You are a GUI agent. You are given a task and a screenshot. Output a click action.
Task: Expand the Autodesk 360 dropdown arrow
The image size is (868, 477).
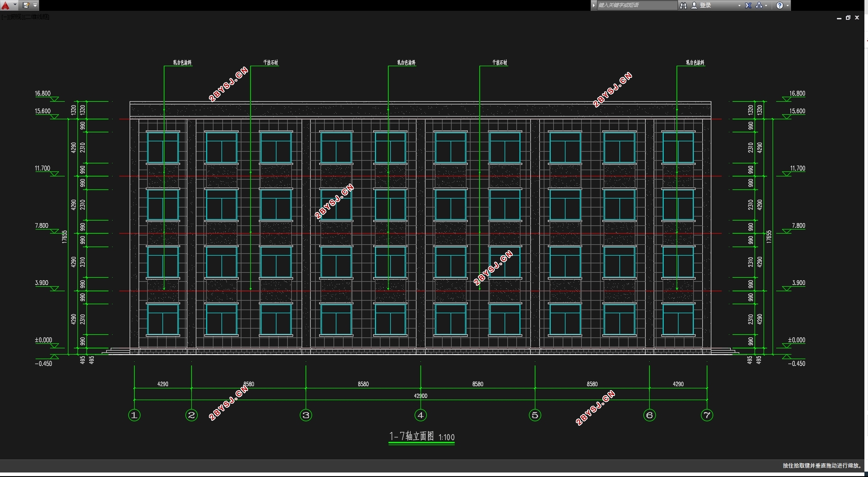(x=766, y=5)
